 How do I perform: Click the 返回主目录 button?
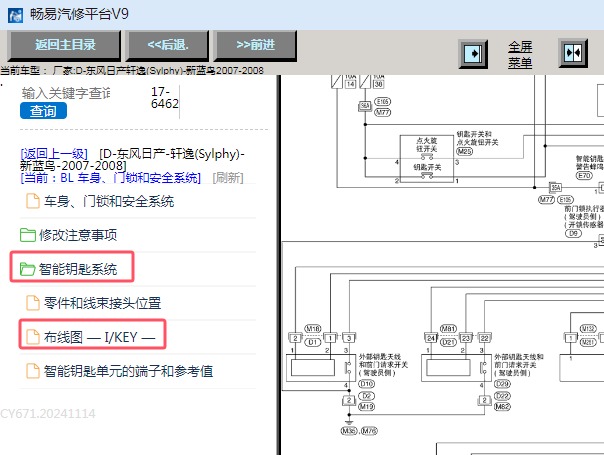point(65,45)
